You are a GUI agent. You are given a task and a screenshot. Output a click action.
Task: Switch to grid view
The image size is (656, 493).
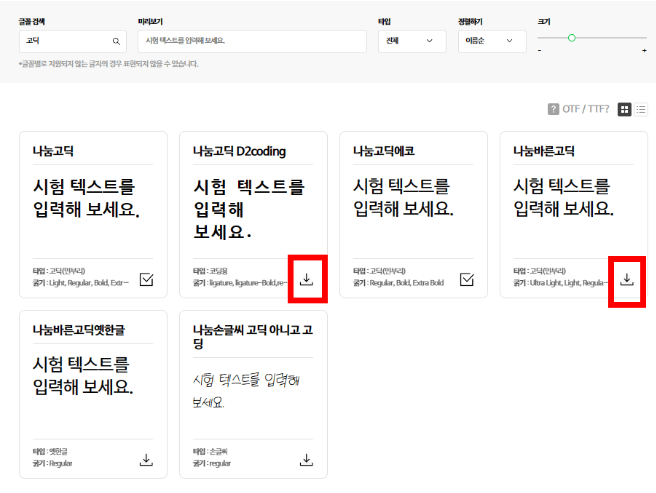(624, 110)
